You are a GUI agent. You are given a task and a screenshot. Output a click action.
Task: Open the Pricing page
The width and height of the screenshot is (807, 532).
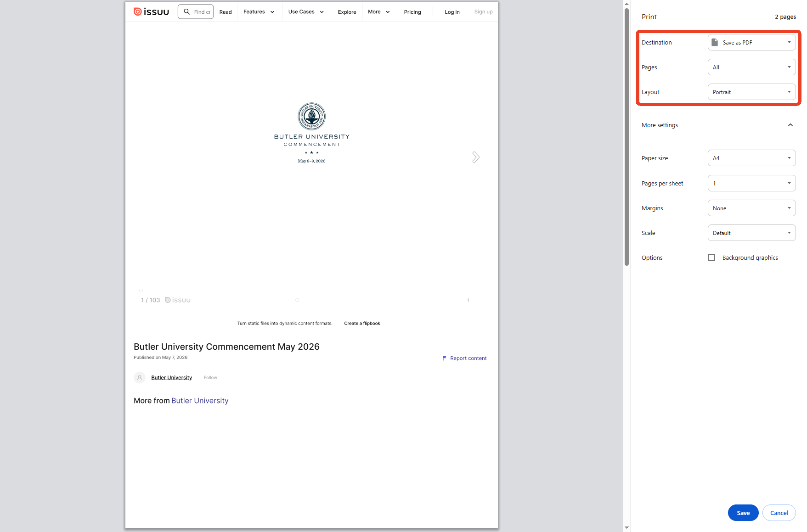(x=412, y=12)
